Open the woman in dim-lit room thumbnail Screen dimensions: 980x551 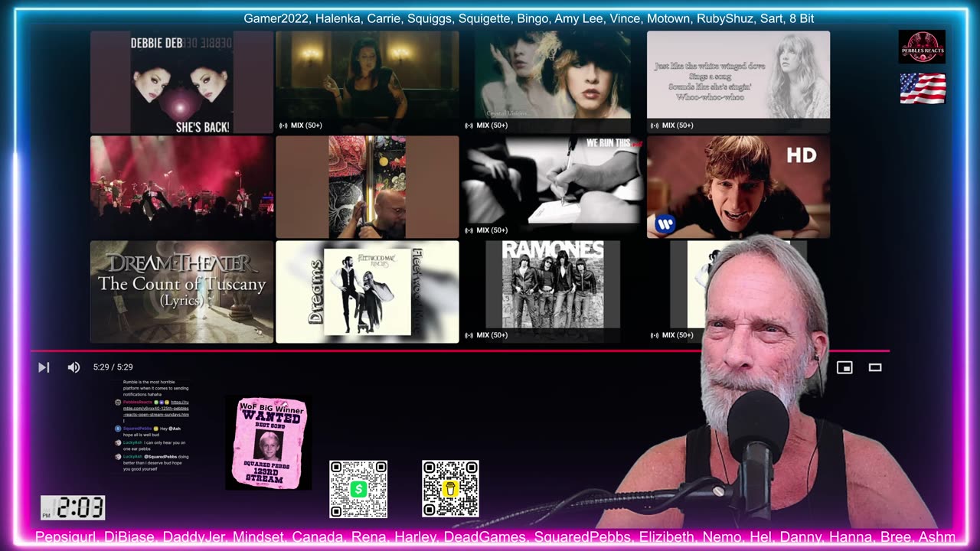(367, 82)
